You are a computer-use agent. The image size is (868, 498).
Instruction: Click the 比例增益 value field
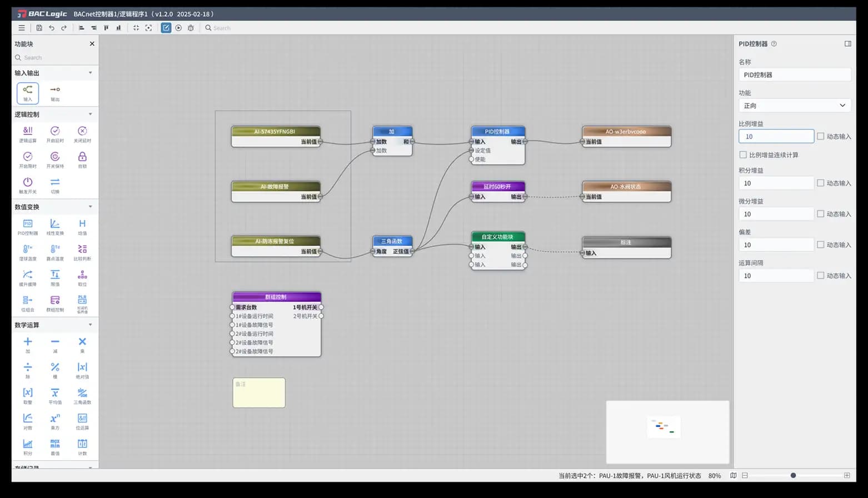pos(776,136)
